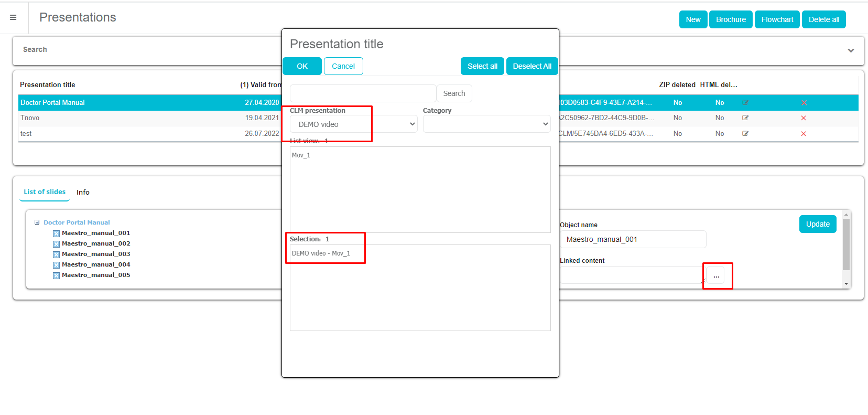The width and height of the screenshot is (868, 415).
Task: Click edit icon for test row
Action: (x=745, y=134)
